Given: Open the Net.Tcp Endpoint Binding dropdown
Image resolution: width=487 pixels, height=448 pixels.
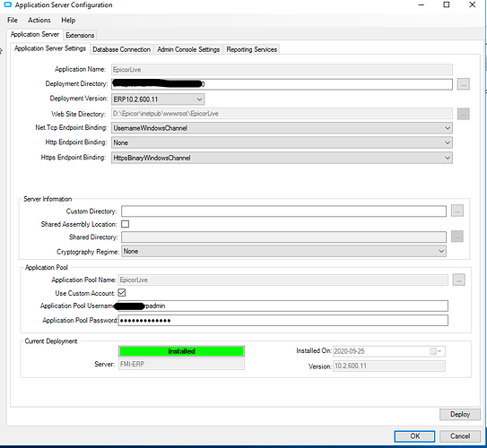Looking at the screenshot, I should [x=282, y=128].
